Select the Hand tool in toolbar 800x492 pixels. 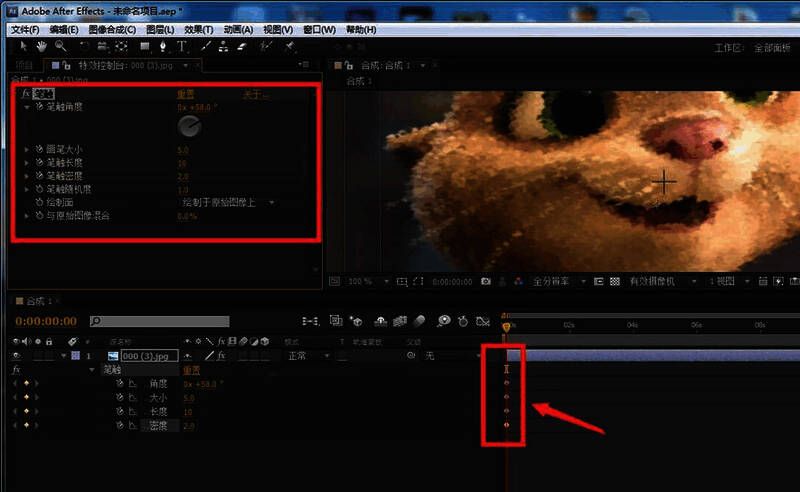click(42, 46)
